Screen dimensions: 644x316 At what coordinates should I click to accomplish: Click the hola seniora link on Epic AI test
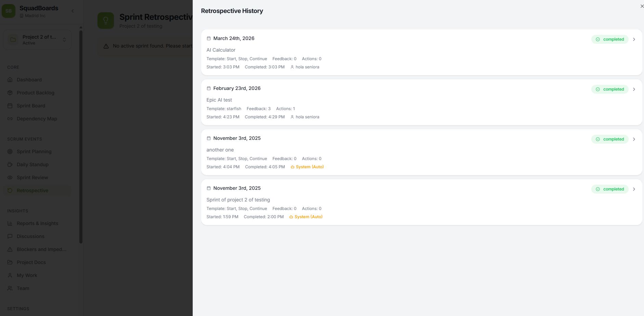coord(307,117)
